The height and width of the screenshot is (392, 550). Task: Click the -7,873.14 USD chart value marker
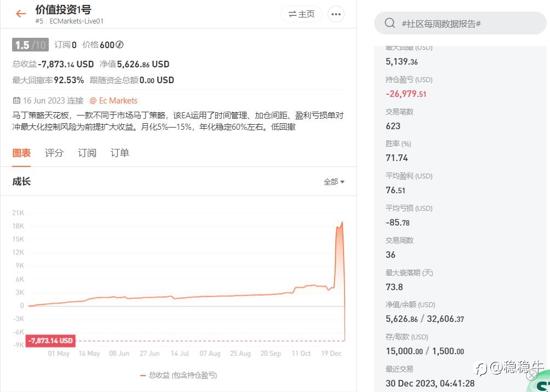pos(50,341)
